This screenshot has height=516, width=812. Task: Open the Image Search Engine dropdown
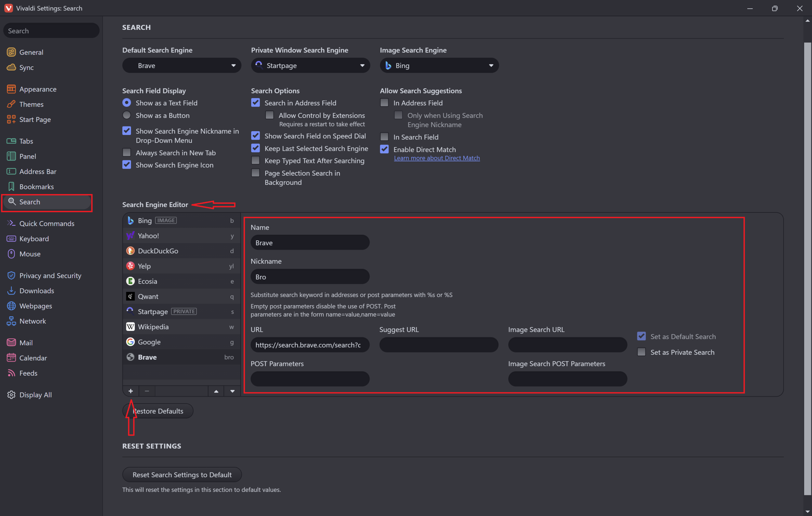coord(439,65)
